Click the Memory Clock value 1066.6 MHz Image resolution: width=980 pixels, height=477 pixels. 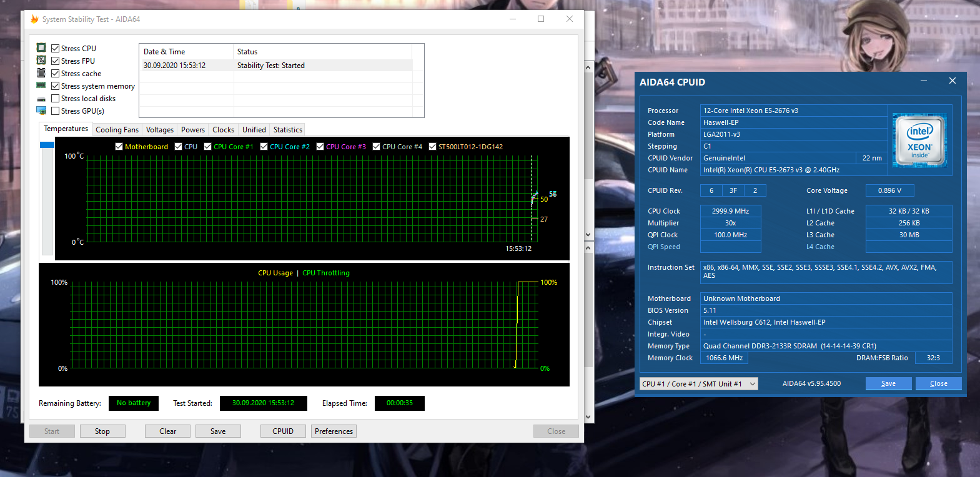[725, 358]
